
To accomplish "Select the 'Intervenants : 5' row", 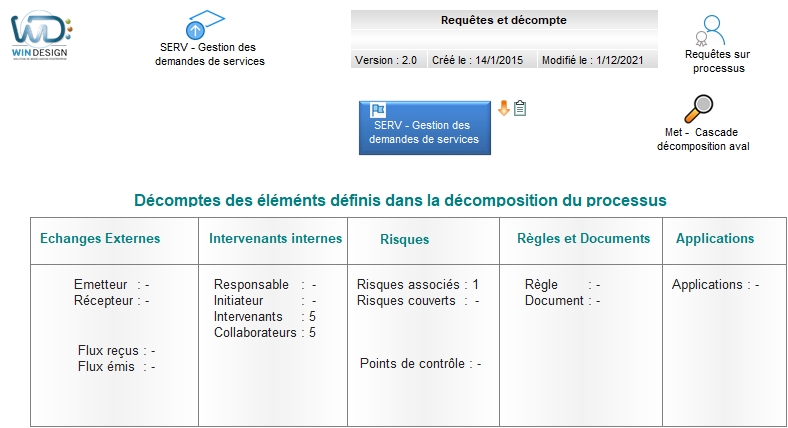I will point(265,316).
